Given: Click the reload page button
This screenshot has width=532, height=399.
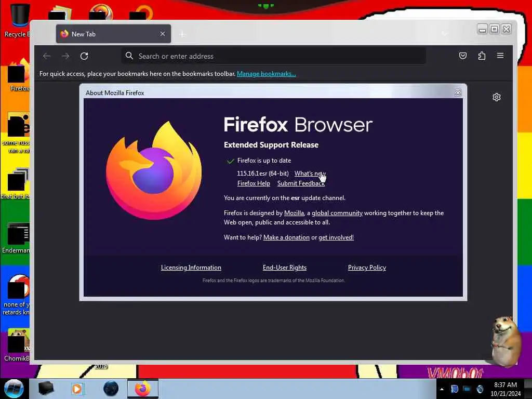Looking at the screenshot, I should (x=84, y=56).
